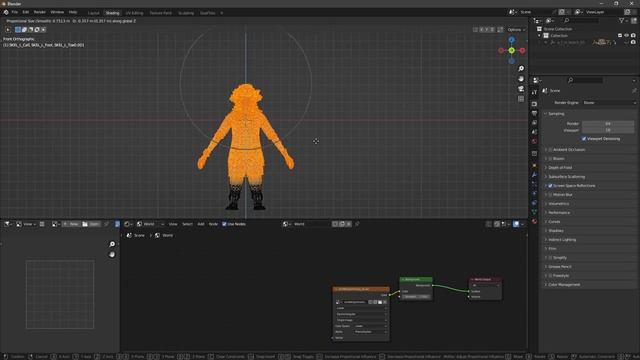Image resolution: width=640 pixels, height=360 pixels.
Task: Toggle Collection visibility eye in the outliner
Action: coord(627,36)
